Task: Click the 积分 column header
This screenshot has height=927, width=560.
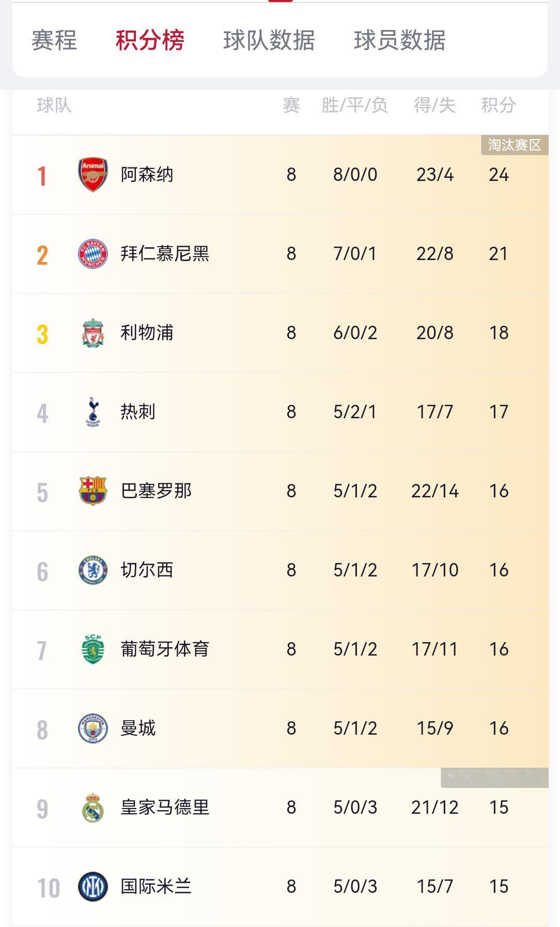Action: tap(498, 105)
